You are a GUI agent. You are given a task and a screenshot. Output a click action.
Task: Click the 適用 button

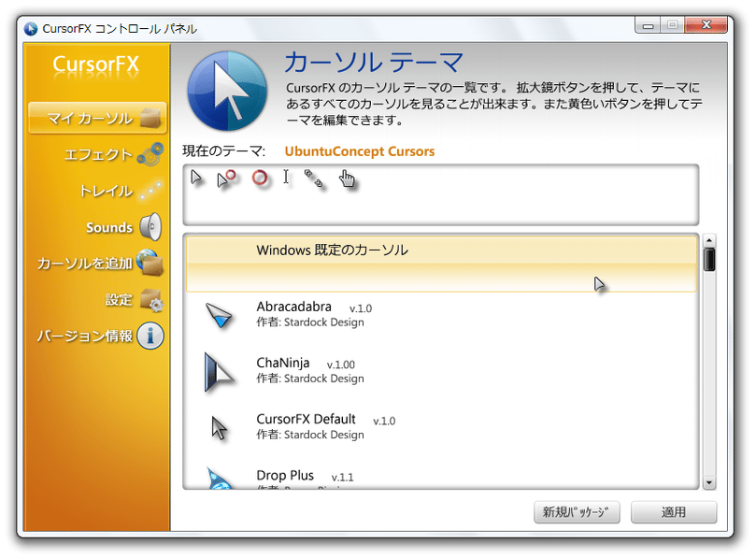coord(674,512)
